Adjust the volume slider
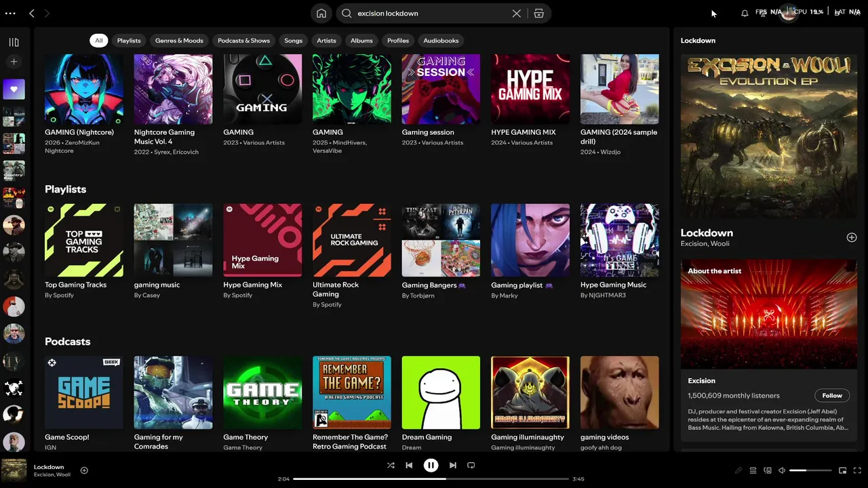Image resolution: width=868 pixels, height=488 pixels. (x=810, y=470)
